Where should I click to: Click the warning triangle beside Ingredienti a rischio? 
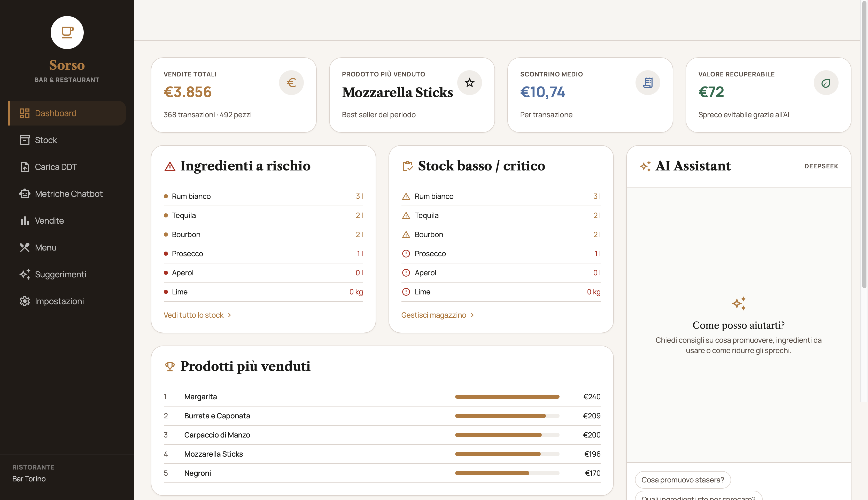tap(170, 166)
